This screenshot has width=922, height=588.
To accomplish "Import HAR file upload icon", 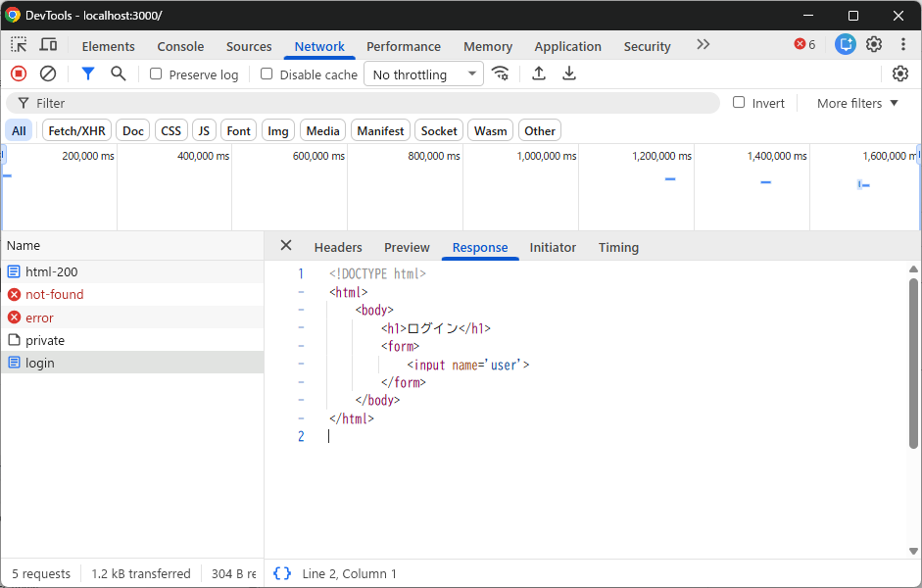I will pos(539,74).
